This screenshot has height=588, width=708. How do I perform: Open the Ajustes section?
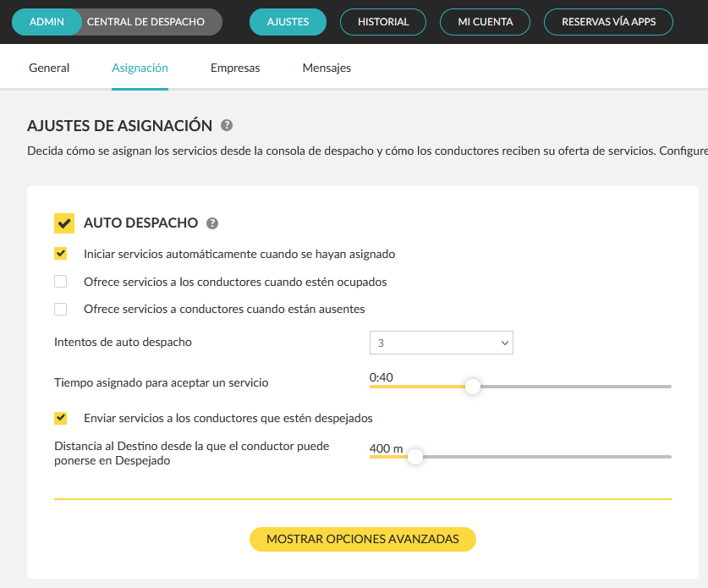[x=288, y=22]
